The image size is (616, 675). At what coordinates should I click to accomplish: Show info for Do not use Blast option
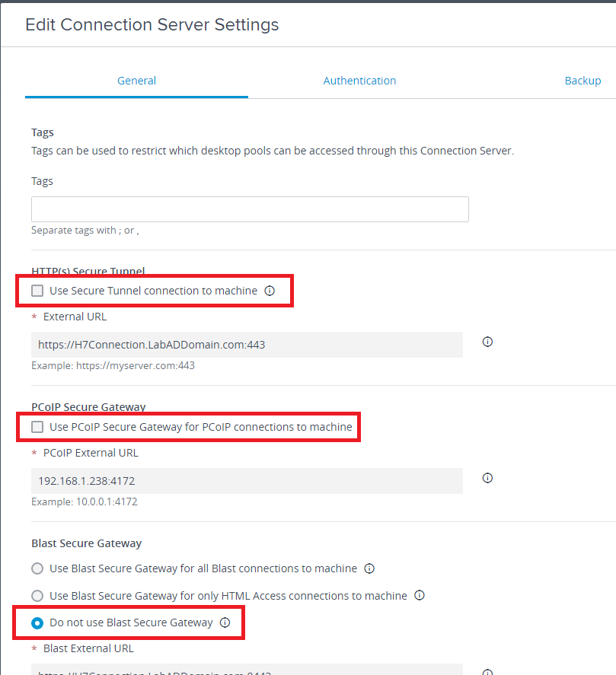click(x=225, y=622)
